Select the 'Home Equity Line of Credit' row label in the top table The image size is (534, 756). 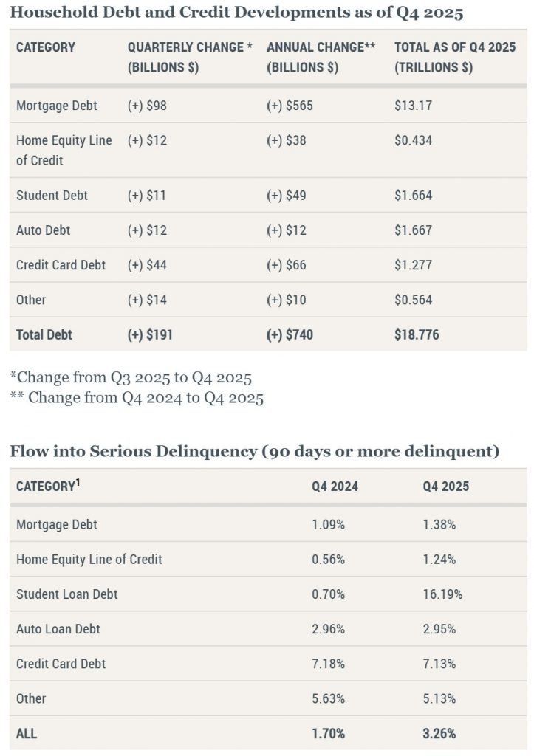[x=64, y=150]
